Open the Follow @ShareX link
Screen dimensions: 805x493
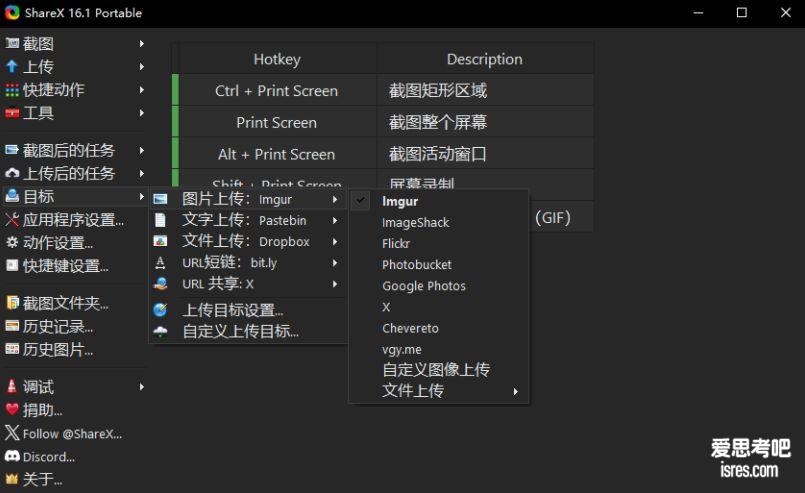pos(72,434)
